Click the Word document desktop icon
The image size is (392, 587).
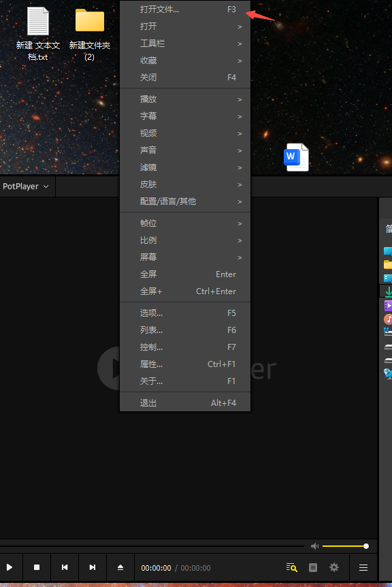(296, 157)
